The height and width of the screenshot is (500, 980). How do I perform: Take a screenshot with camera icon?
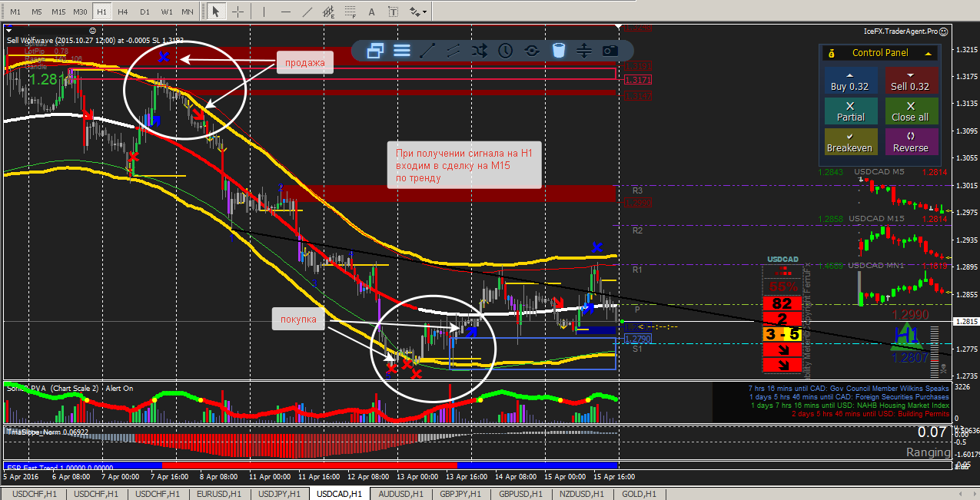click(610, 51)
